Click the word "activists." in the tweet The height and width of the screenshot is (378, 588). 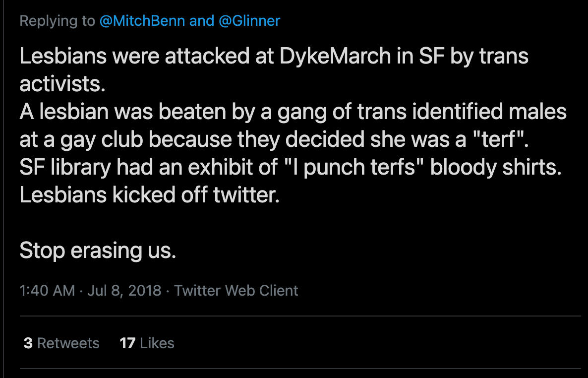point(62,84)
